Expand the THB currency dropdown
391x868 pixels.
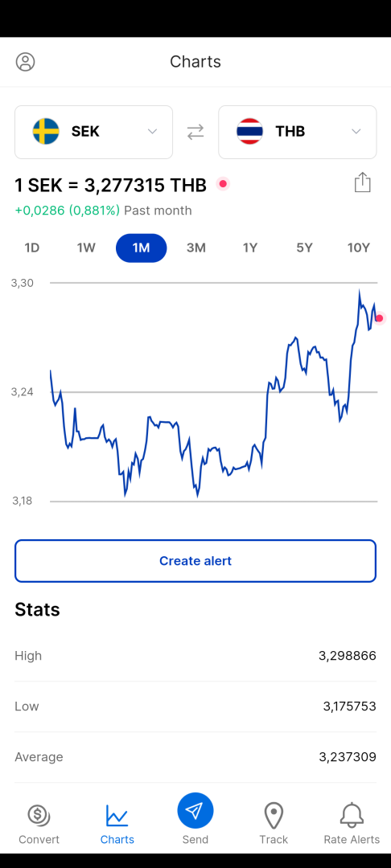(x=356, y=132)
